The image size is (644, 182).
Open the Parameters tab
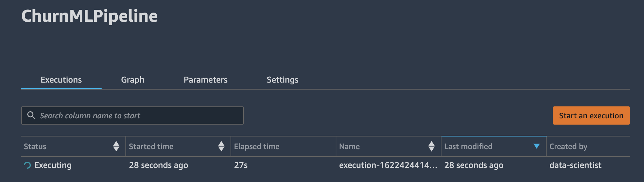pos(206,80)
